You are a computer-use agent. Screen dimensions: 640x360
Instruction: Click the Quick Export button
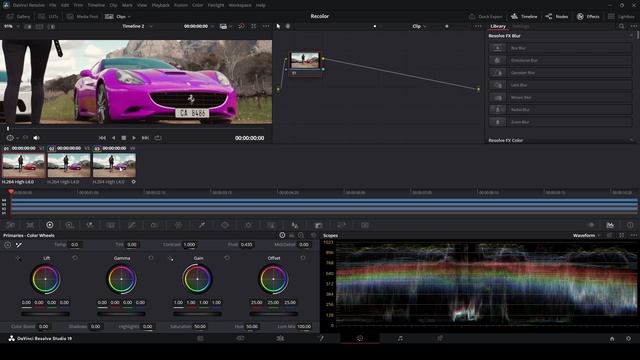pyautogui.click(x=486, y=17)
